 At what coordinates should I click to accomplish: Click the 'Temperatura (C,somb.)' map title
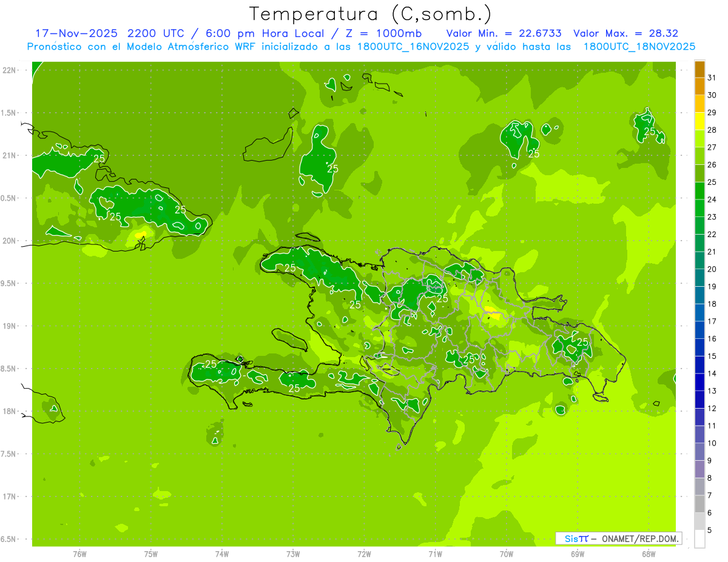(x=370, y=14)
